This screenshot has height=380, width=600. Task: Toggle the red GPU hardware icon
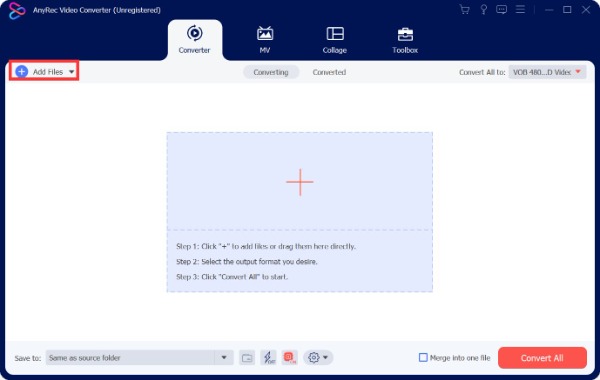click(290, 358)
